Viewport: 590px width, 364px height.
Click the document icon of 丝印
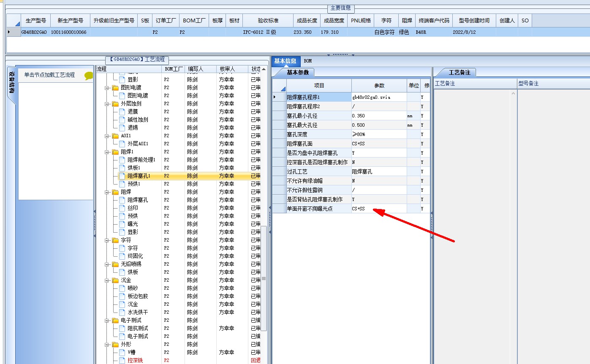[x=122, y=208]
